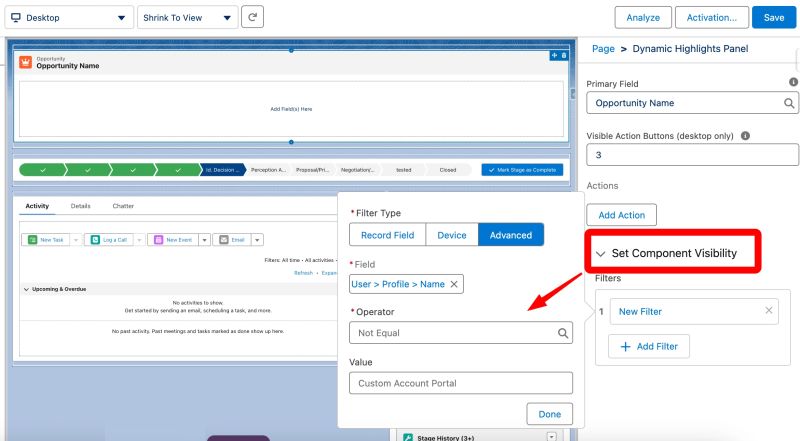Delete the highlights panel via trash icon
This screenshot has width=800, height=441.
pos(564,55)
